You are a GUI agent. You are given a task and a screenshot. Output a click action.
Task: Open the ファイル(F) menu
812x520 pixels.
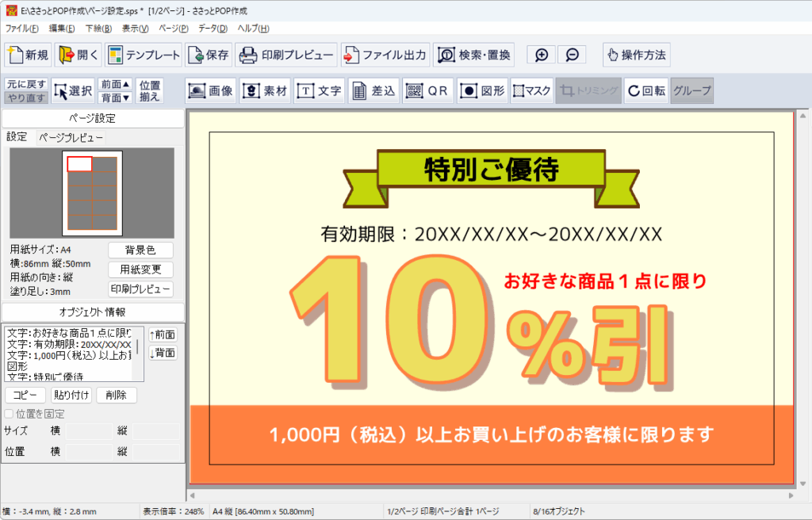[x=22, y=29]
